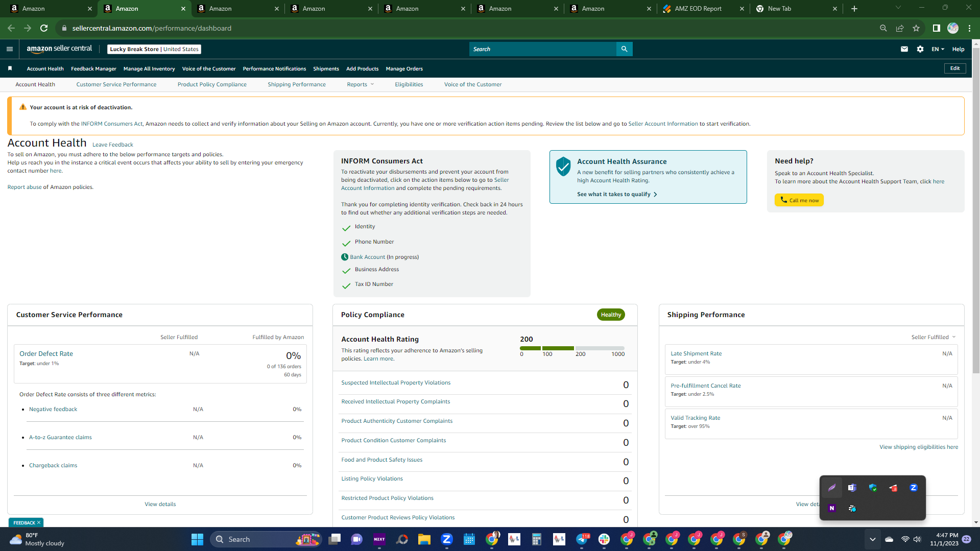Screen dimensions: 980x551
Task: Open the Leave Feedback link
Action: point(112,145)
